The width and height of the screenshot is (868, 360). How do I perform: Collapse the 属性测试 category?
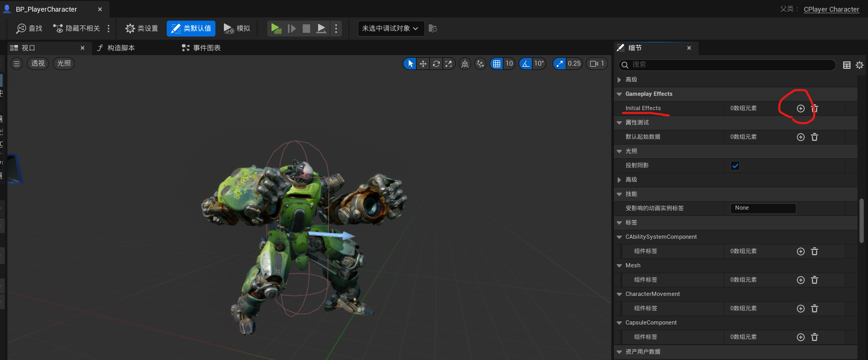[x=619, y=123]
